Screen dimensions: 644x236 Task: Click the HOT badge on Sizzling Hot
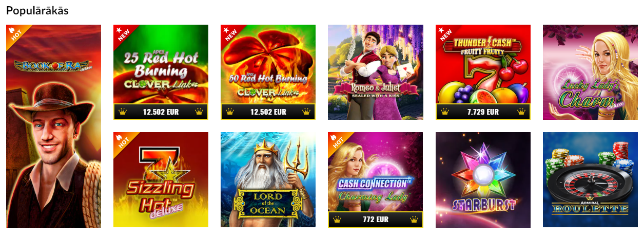click(122, 141)
